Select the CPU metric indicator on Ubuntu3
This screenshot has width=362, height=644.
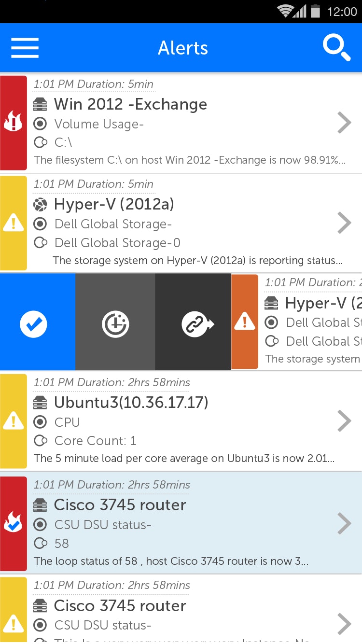pyautogui.click(x=41, y=422)
